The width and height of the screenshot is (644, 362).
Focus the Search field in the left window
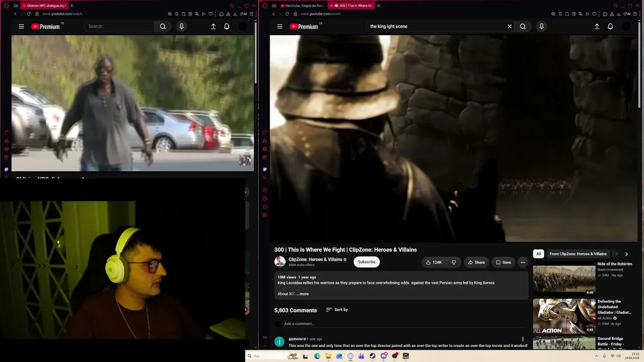[x=119, y=27]
